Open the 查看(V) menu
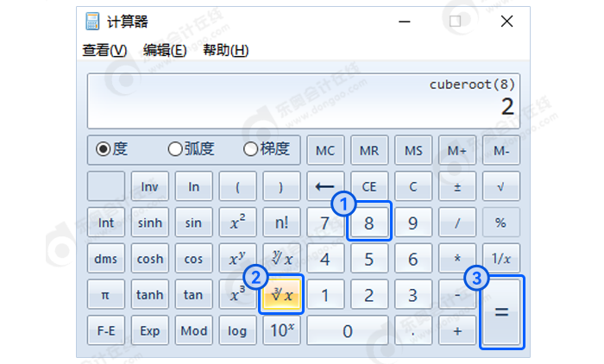The image size is (604, 364). (x=104, y=51)
